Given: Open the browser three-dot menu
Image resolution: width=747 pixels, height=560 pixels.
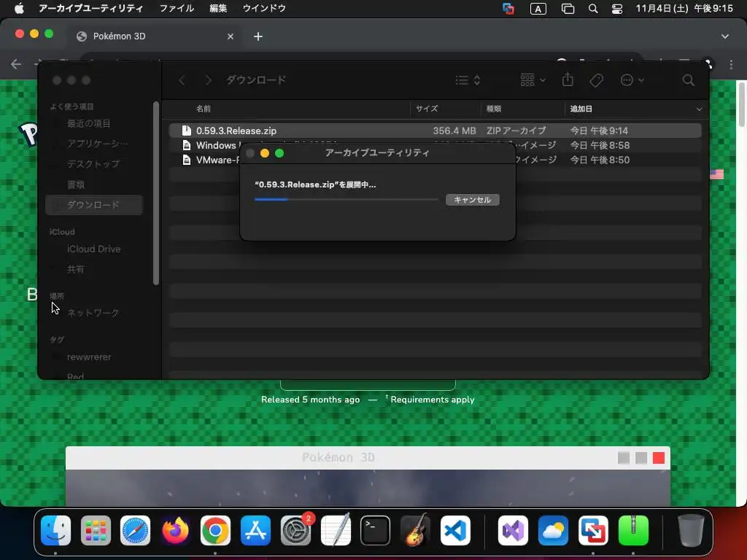Looking at the screenshot, I should [731, 64].
